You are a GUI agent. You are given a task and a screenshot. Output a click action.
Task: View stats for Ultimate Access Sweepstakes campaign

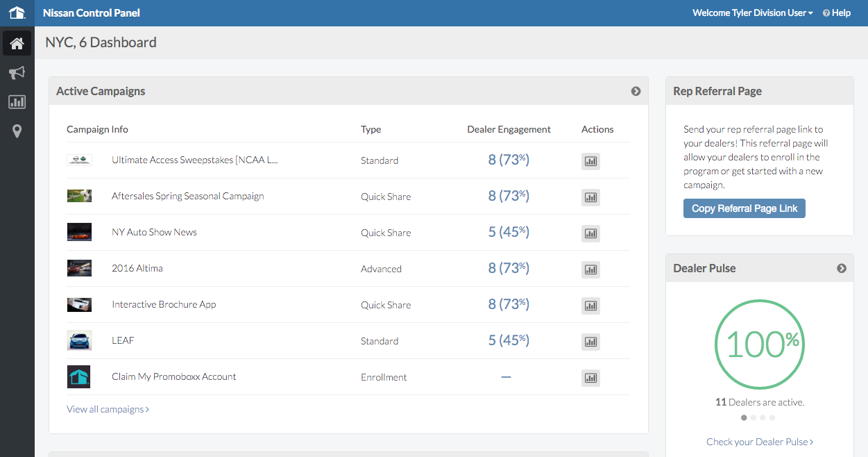(x=590, y=161)
